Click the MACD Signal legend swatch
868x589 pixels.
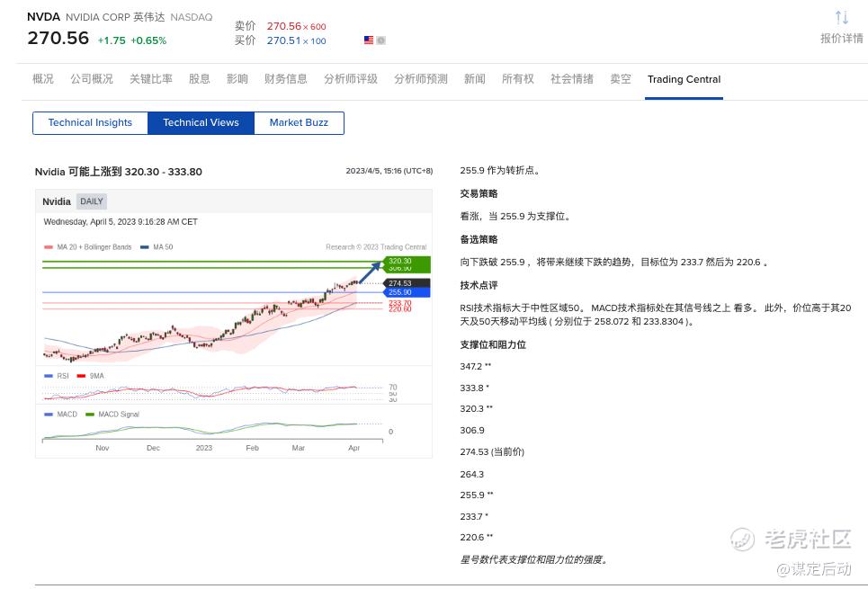(90, 414)
